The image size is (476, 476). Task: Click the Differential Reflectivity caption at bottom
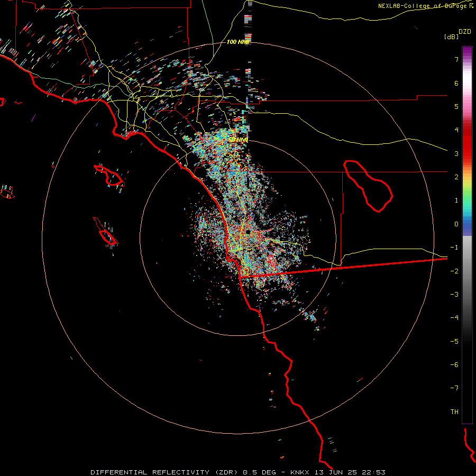coord(238,472)
